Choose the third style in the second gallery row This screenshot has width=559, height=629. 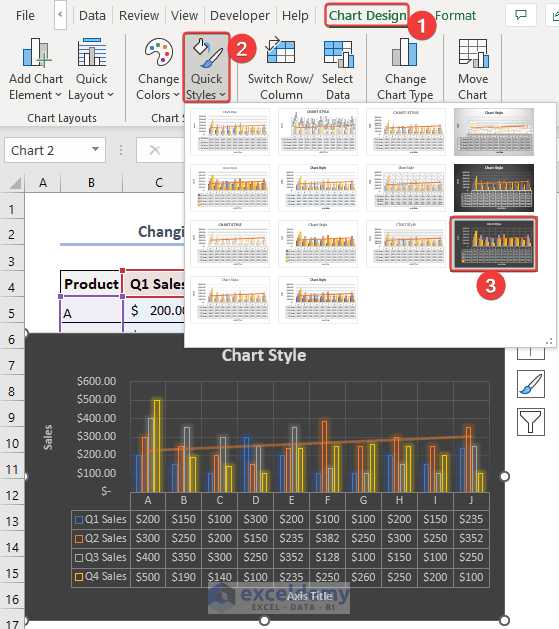click(406, 188)
